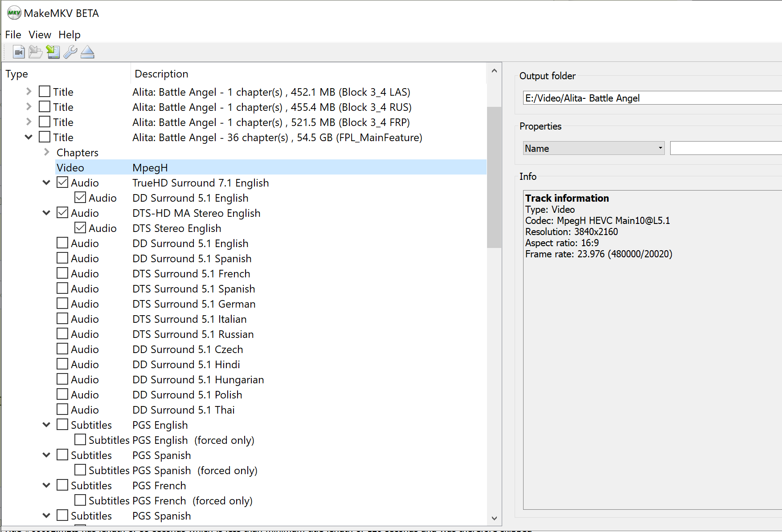Open the View menu
The image size is (782, 532).
40,35
